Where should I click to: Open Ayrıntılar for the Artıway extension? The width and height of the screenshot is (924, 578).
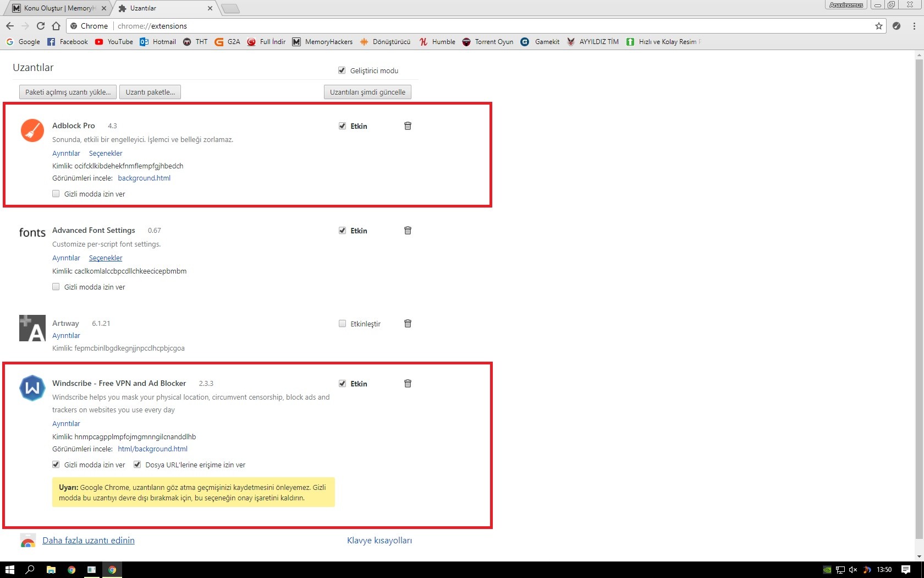click(66, 336)
